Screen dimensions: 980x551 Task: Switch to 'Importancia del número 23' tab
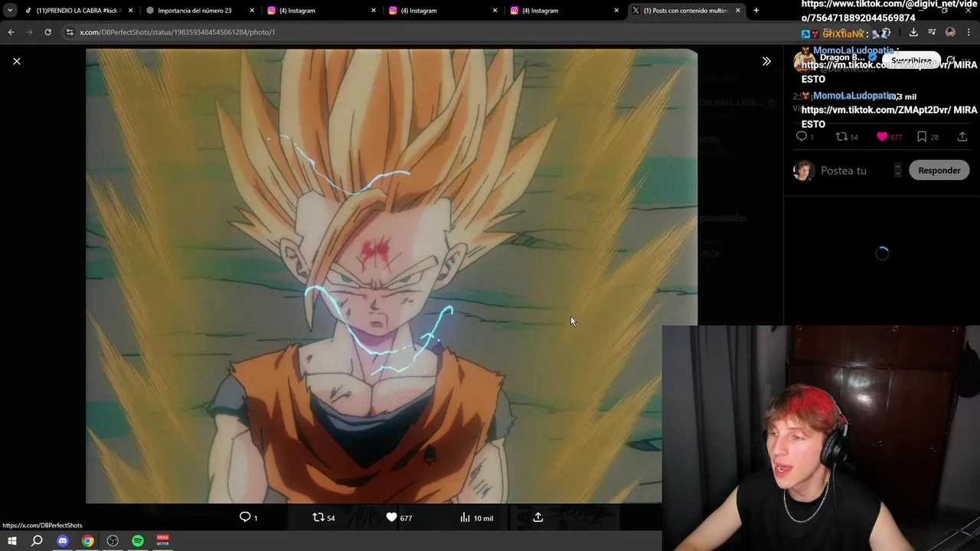point(194,11)
